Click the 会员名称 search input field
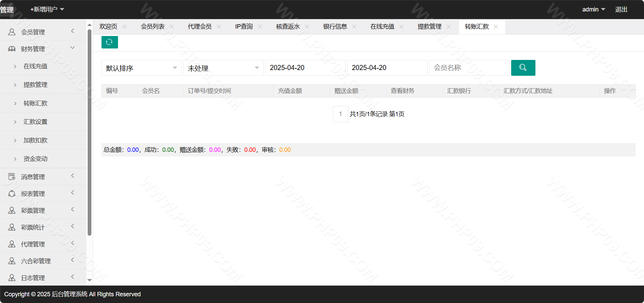The image size is (644, 303). [469, 68]
